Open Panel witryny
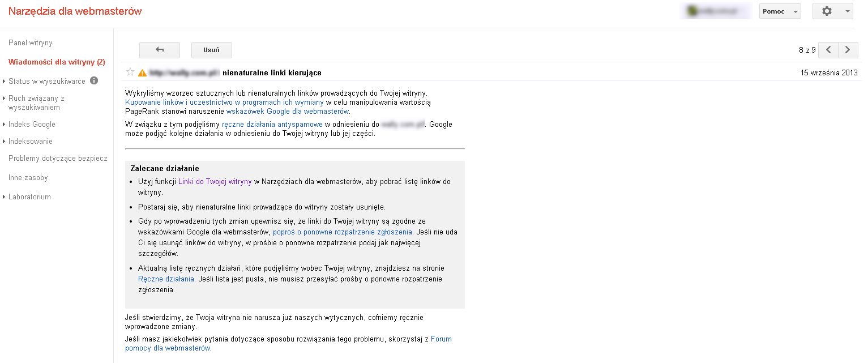Screen dimensions: 868x363 [x=31, y=43]
